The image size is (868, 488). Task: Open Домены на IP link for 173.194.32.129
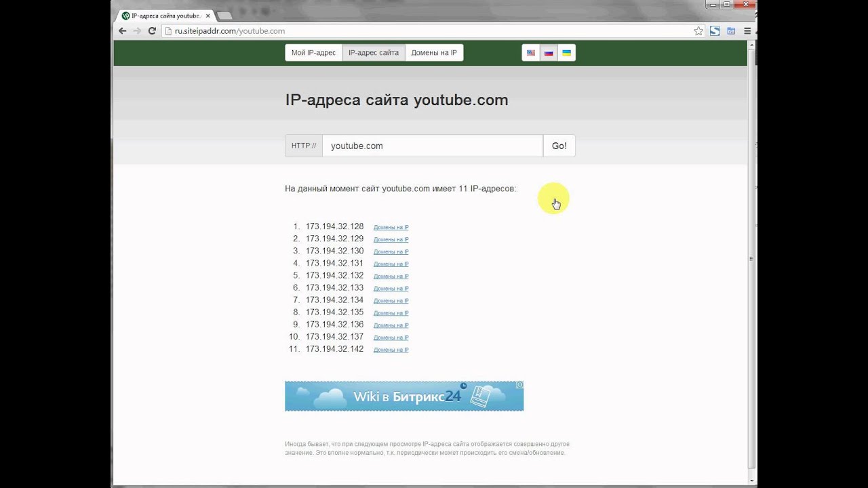tap(391, 240)
